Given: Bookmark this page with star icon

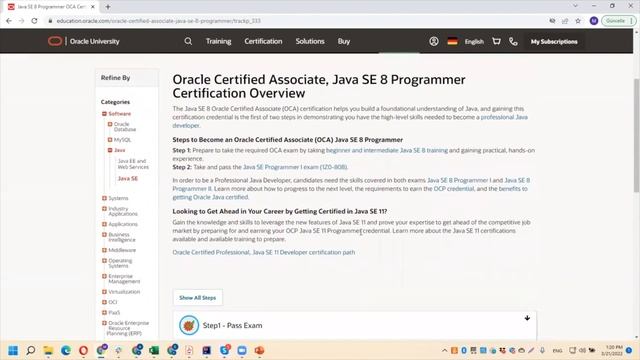Looking at the screenshot, I should 578,21.
